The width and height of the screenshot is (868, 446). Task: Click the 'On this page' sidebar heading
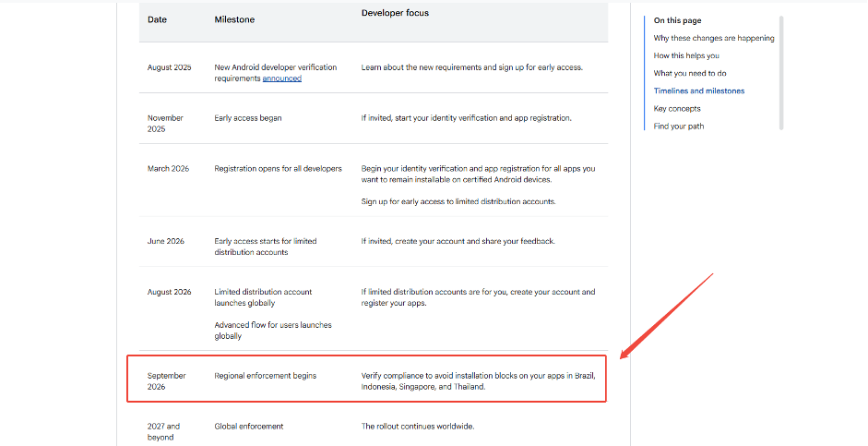pos(677,20)
